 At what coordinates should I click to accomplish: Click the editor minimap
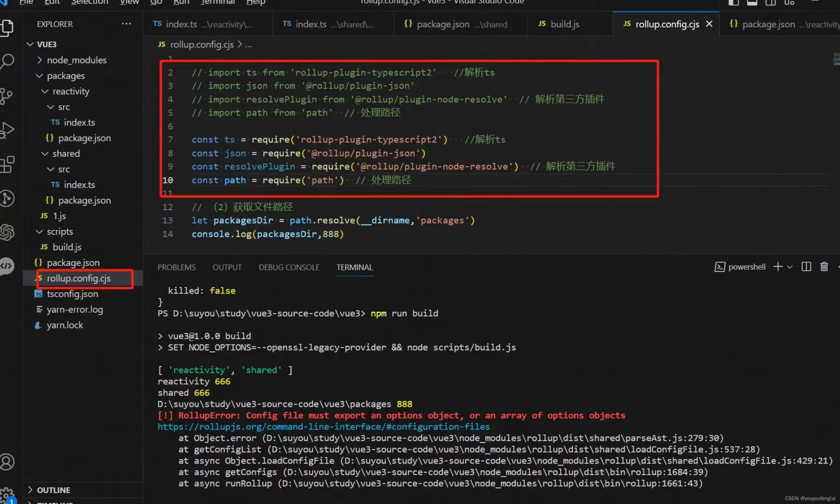(x=836, y=59)
